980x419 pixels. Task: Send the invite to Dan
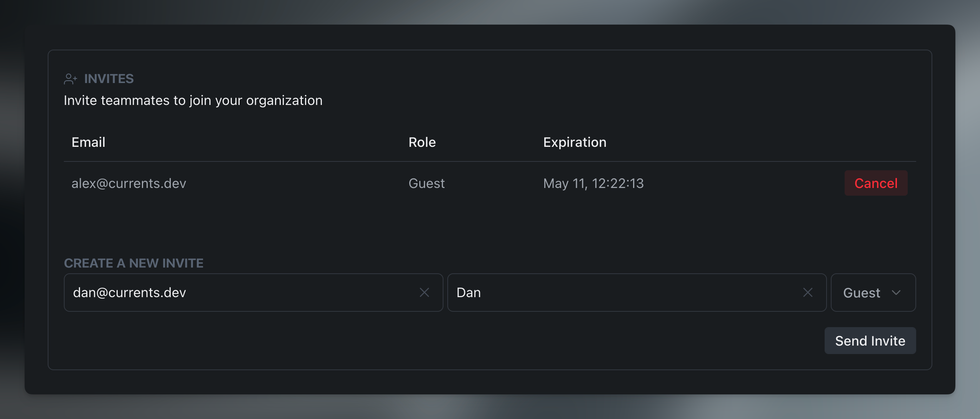click(x=870, y=341)
